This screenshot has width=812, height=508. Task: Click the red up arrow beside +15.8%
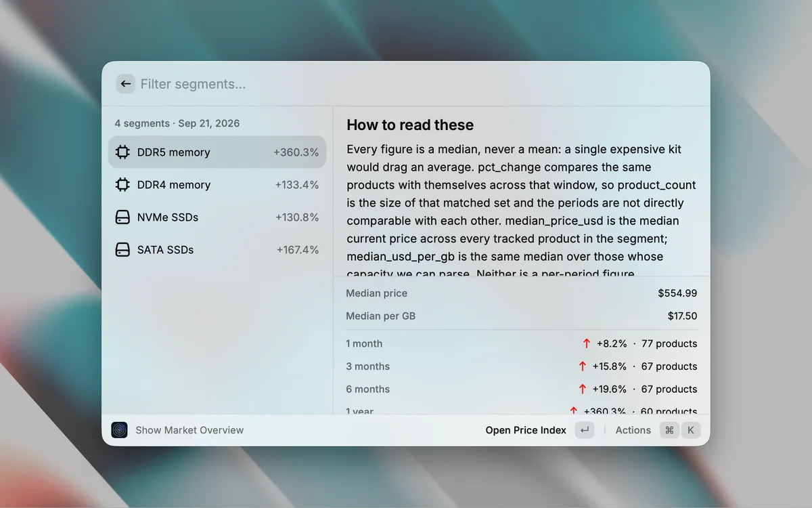583,366
